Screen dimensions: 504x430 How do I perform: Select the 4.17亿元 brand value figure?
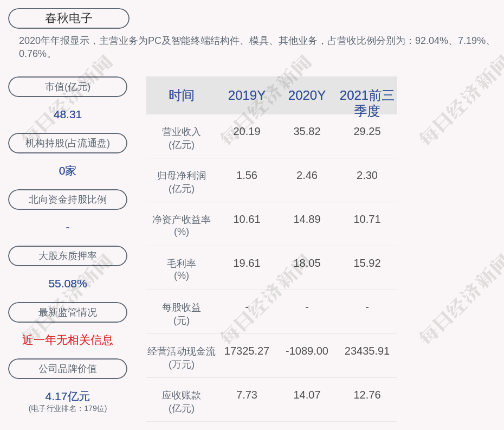pyautogui.click(x=68, y=396)
